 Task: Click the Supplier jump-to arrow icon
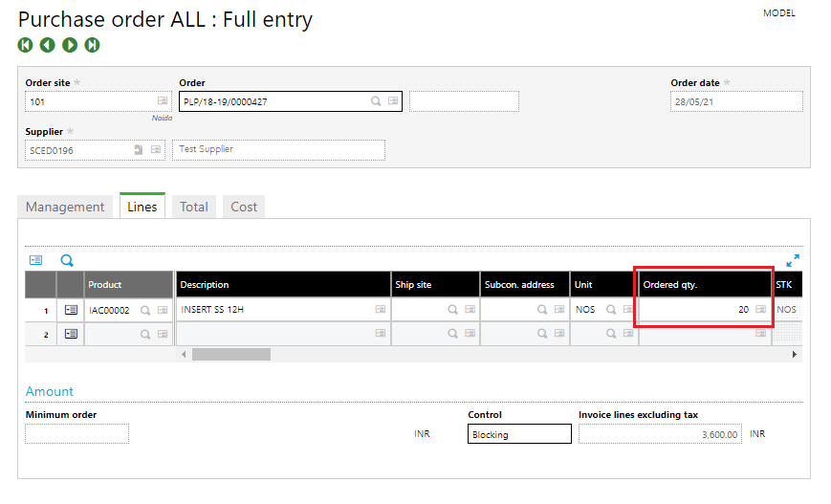pyautogui.click(x=139, y=149)
